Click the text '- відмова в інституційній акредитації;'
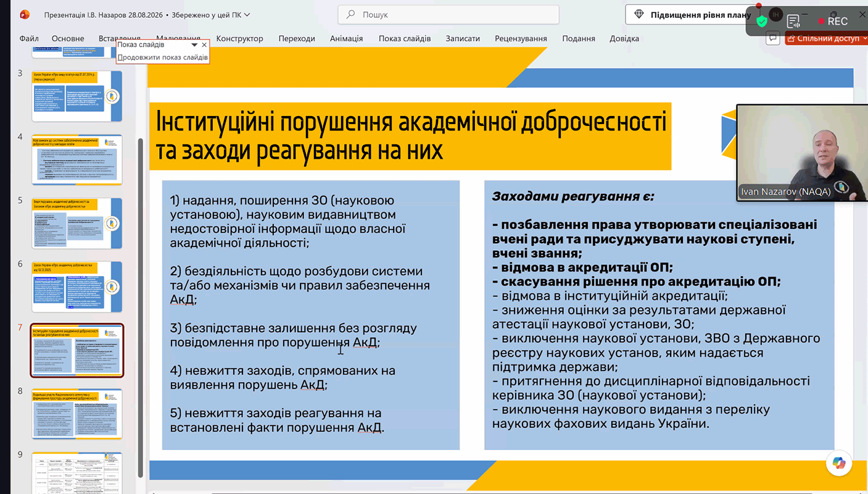 coord(610,296)
